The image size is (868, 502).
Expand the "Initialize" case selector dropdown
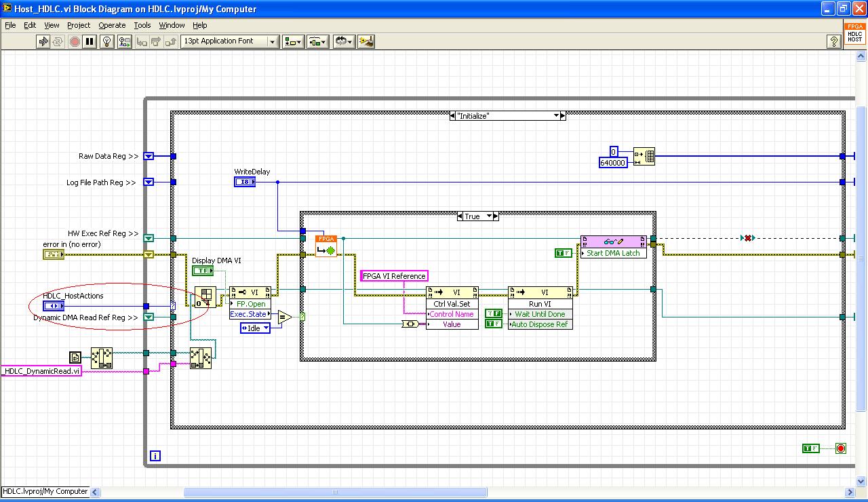[562, 116]
